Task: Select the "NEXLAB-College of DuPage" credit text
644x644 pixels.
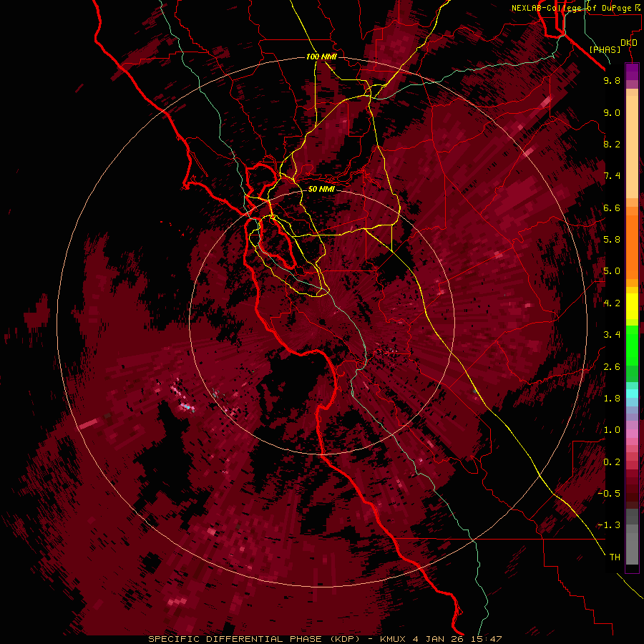Action: pos(572,8)
